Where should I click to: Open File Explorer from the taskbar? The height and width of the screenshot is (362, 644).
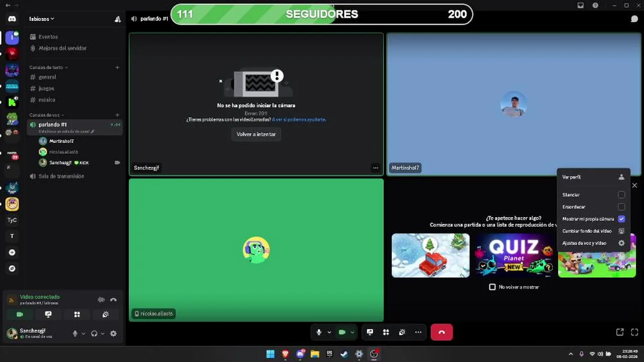[315, 354]
